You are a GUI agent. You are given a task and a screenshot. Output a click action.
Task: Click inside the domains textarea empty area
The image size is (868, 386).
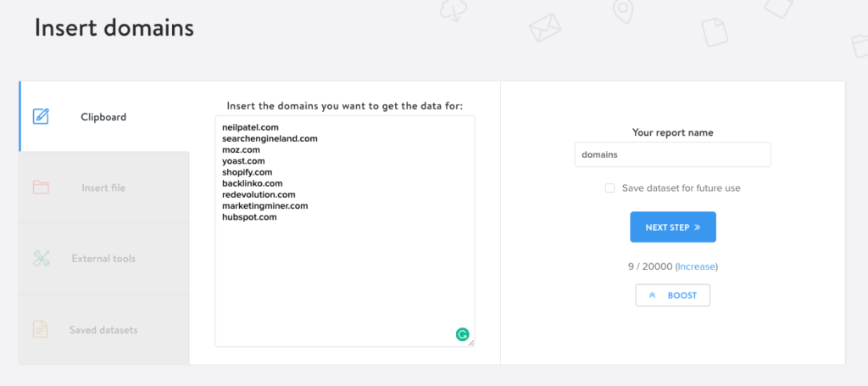click(x=345, y=277)
